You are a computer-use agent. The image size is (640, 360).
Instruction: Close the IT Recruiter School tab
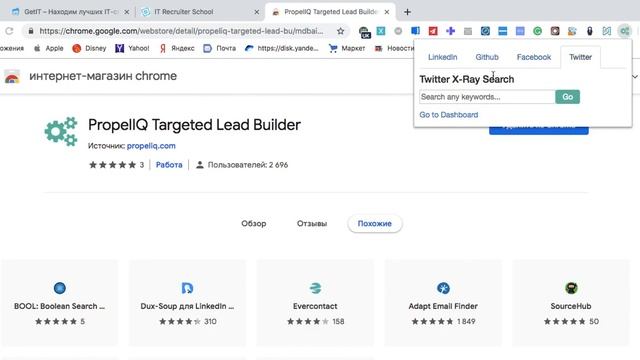coord(257,12)
